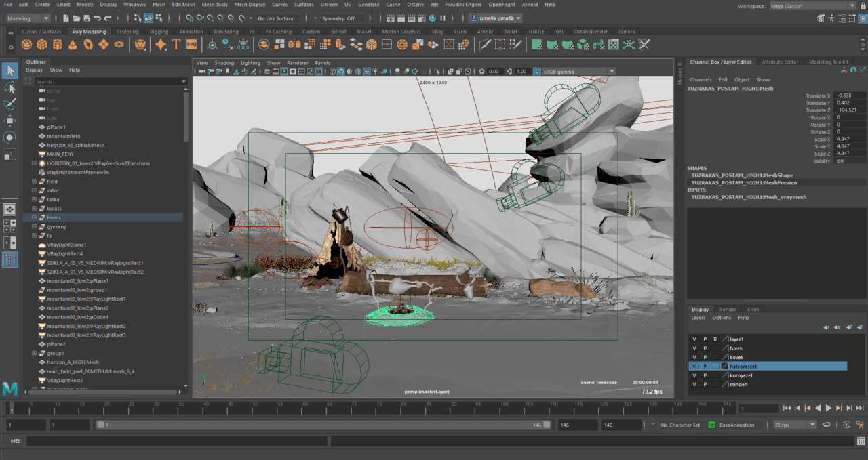
Task: Create a new empty display layer icon
Action: [849, 327]
